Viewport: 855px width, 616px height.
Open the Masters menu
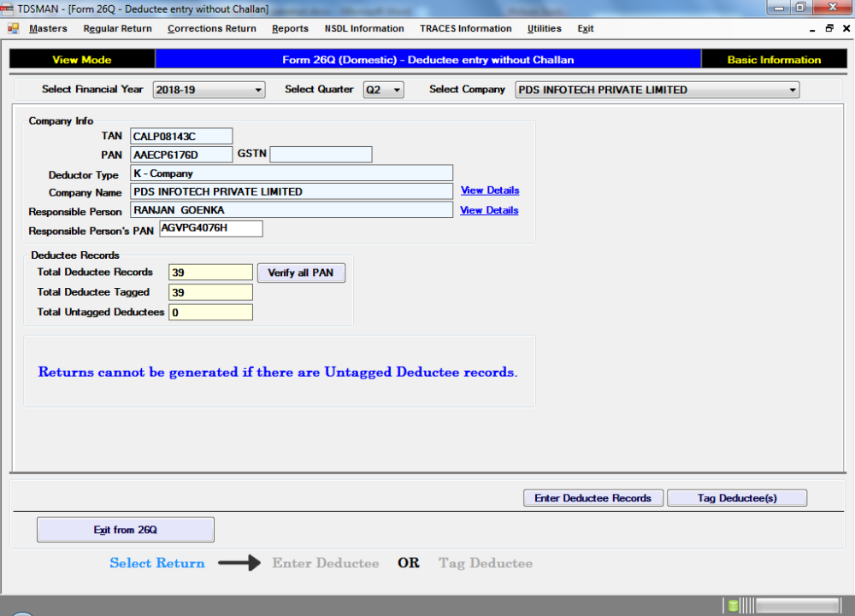(48, 28)
